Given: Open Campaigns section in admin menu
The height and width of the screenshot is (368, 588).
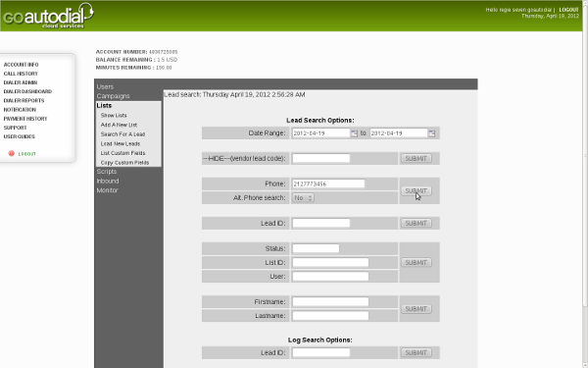Looking at the screenshot, I should (114, 96).
